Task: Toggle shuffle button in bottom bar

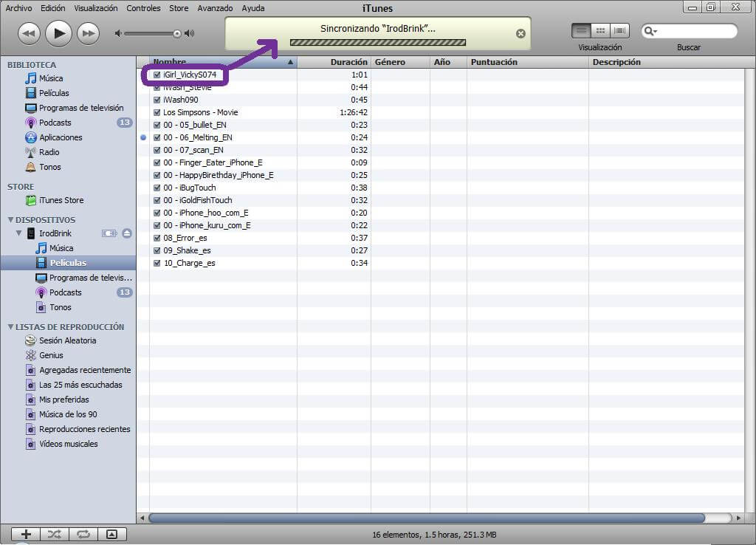Action: click(55, 534)
